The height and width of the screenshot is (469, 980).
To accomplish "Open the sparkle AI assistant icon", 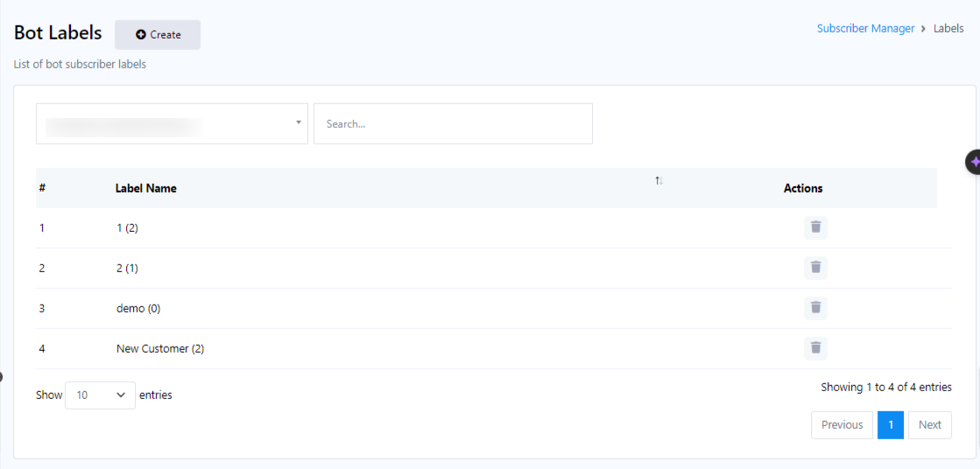I will coord(973,162).
